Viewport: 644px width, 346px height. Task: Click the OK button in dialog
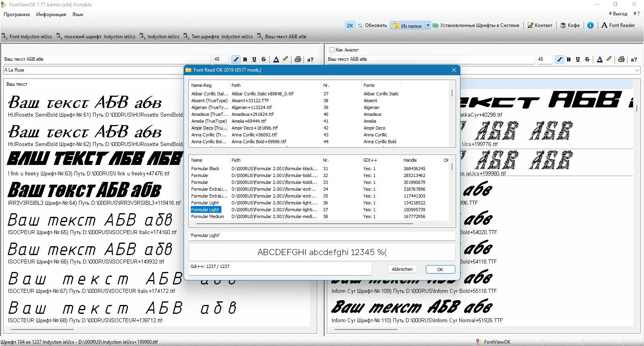(x=440, y=270)
